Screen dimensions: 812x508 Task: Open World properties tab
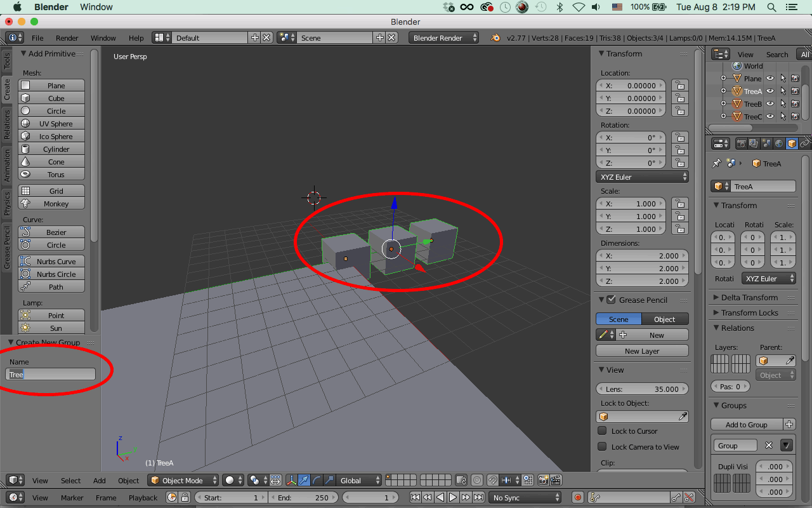click(779, 144)
